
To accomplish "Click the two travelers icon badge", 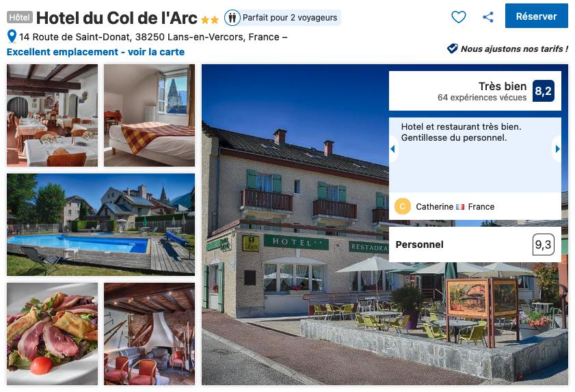I will point(232,18).
